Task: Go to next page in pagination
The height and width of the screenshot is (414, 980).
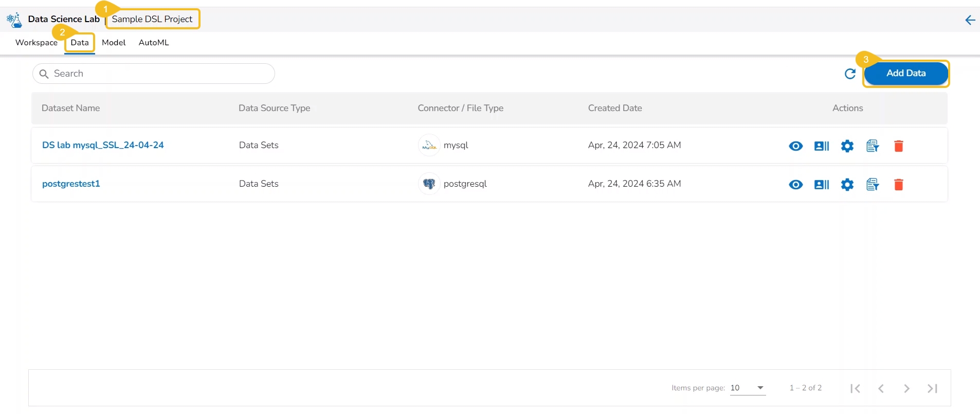Action: 906,388
